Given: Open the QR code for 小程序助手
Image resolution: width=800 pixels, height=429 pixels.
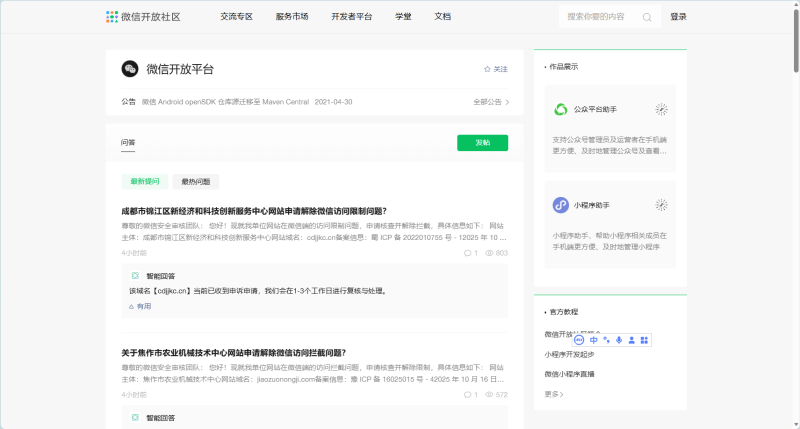Looking at the screenshot, I should (661, 205).
